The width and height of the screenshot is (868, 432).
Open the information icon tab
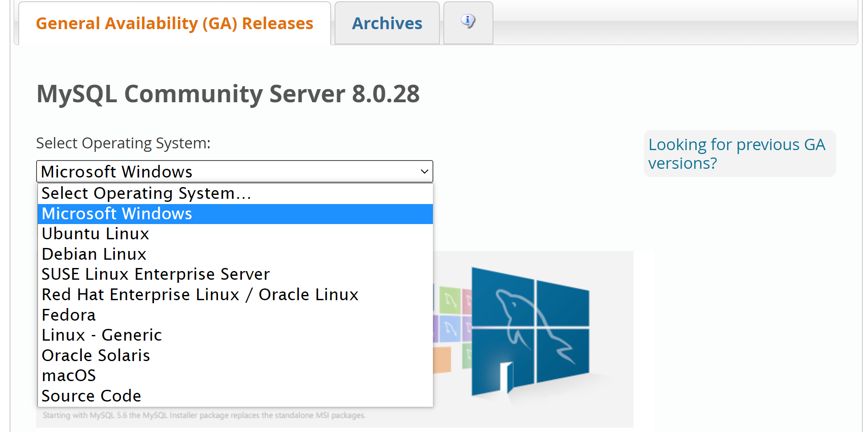coord(468,23)
